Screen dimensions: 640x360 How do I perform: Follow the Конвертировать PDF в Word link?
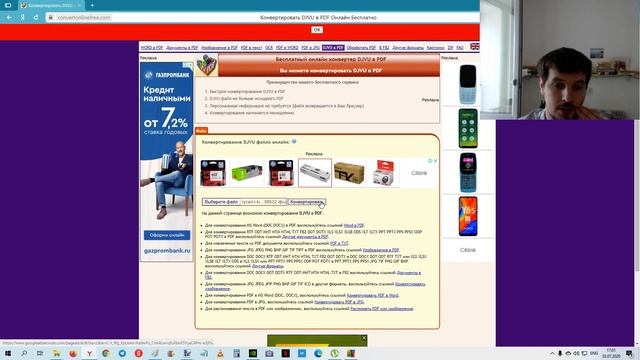373,295
